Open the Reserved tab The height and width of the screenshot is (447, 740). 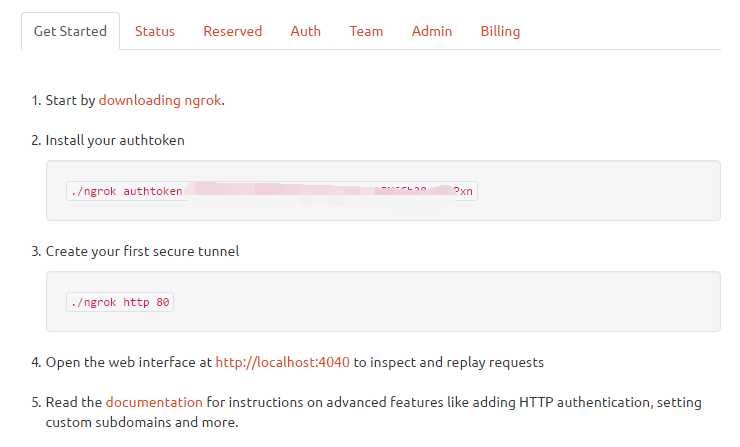pos(233,31)
